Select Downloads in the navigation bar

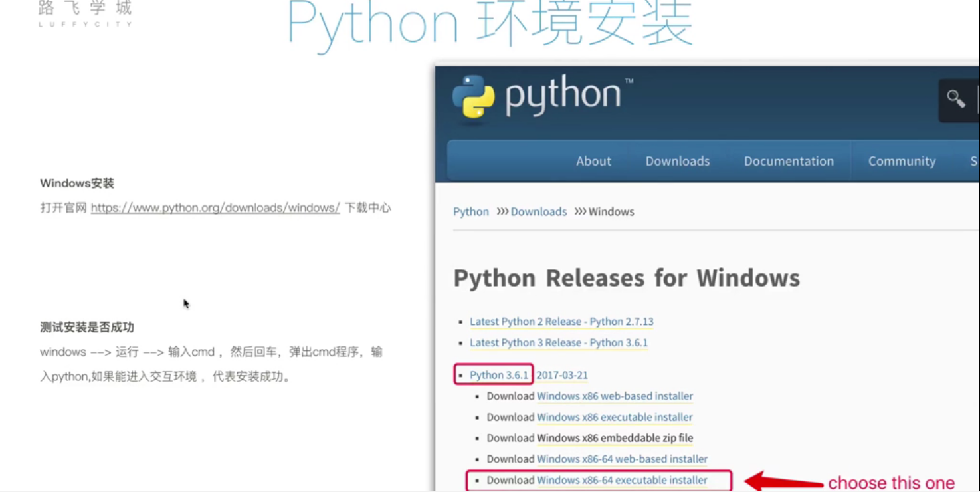click(678, 161)
